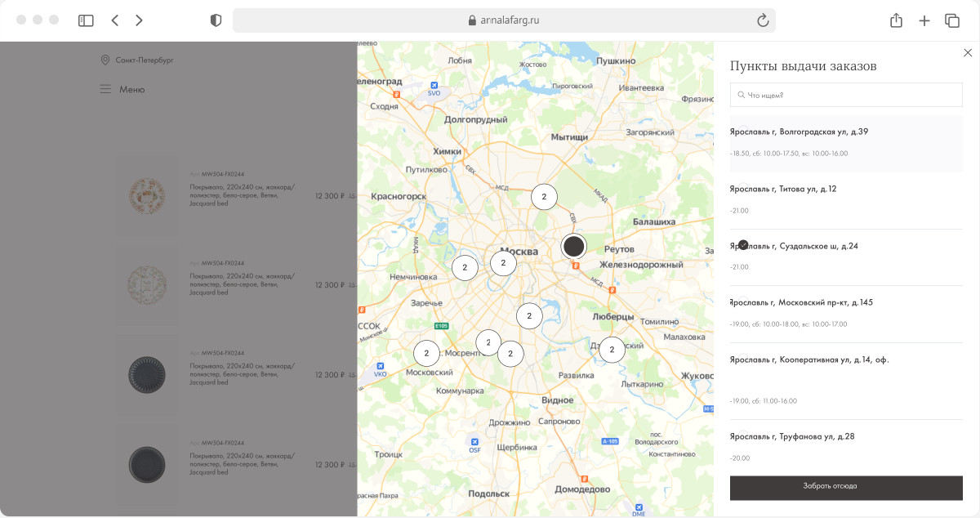
Task: Go back using the browser back arrow
Action: coord(114,20)
